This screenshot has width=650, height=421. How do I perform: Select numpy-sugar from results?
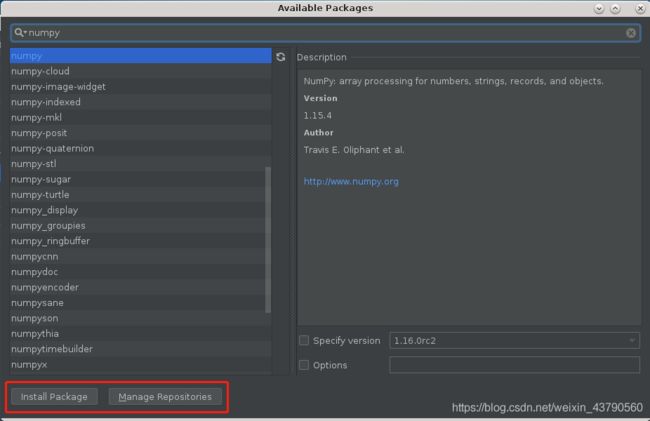141,179
